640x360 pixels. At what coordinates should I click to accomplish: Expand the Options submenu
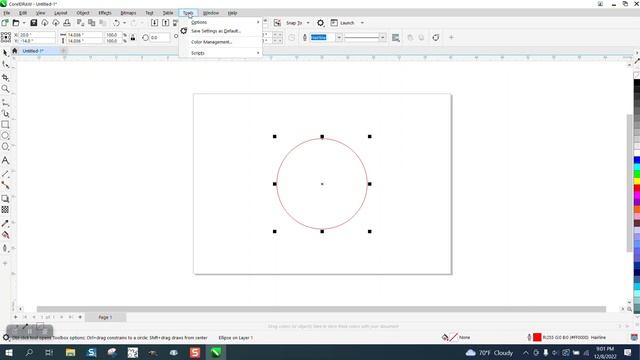[220, 22]
